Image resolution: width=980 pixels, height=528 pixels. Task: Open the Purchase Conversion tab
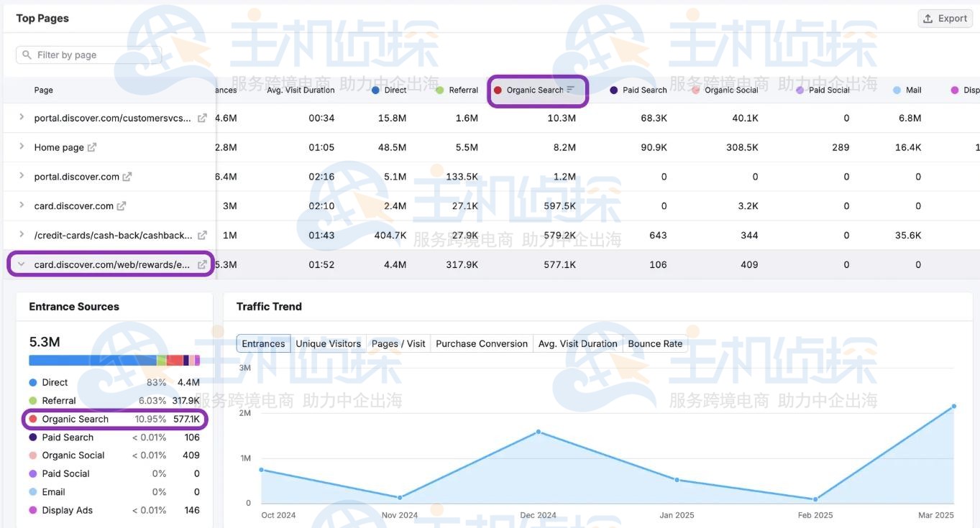pyautogui.click(x=481, y=343)
